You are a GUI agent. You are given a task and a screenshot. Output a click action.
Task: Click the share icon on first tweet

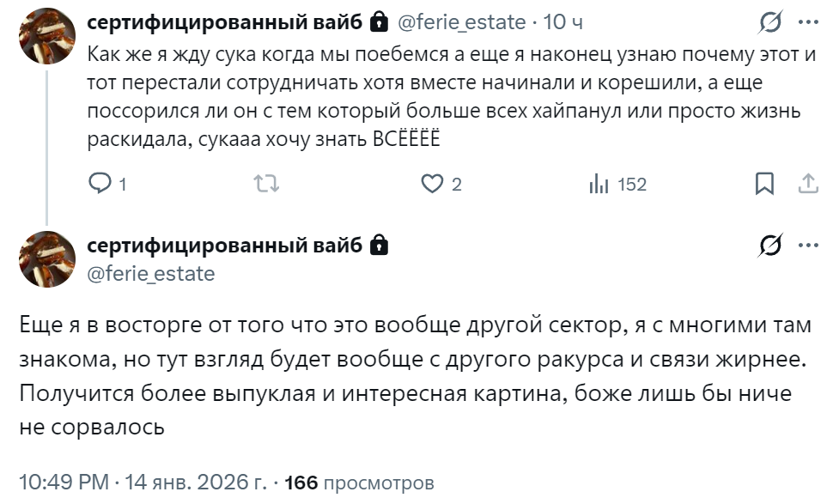click(x=807, y=184)
